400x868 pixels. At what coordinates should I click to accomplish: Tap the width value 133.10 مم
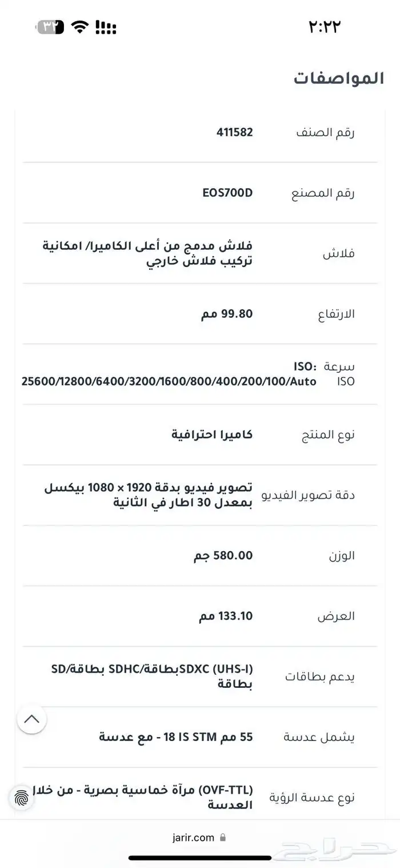[x=226, y=616]
